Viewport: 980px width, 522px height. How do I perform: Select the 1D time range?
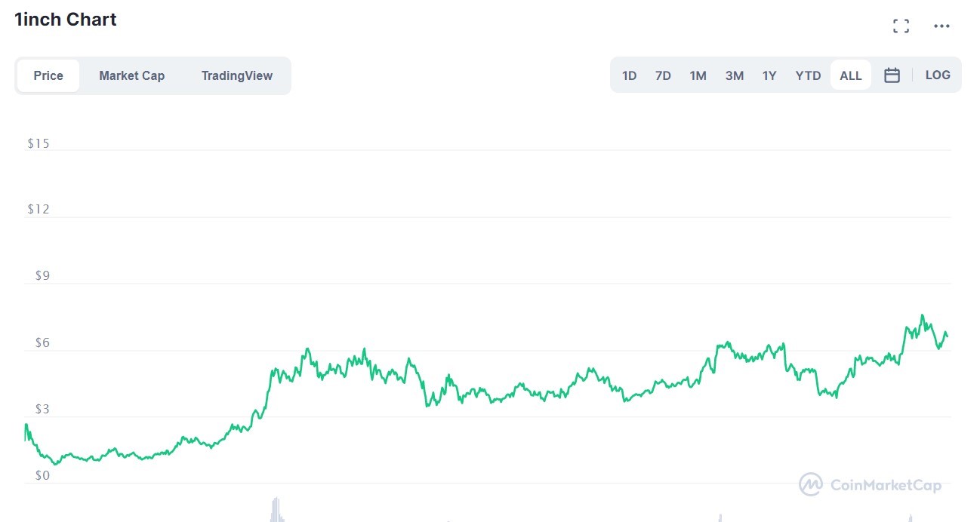629,75
